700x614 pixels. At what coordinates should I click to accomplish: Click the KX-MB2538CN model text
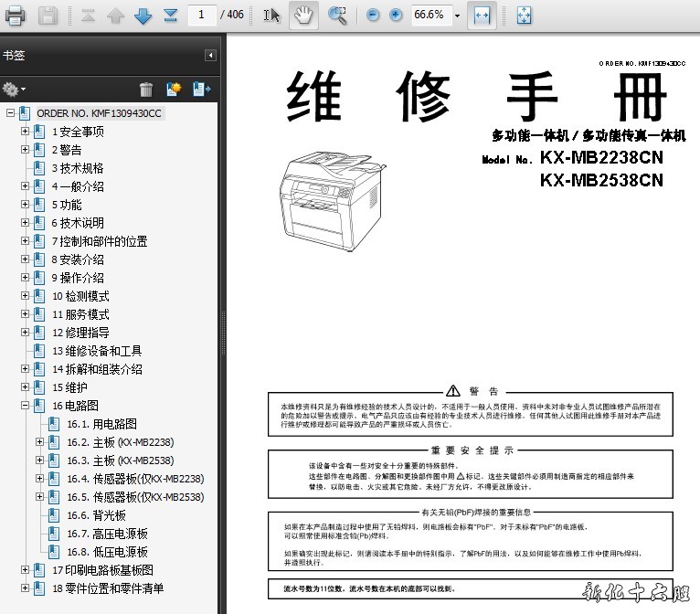601,180
